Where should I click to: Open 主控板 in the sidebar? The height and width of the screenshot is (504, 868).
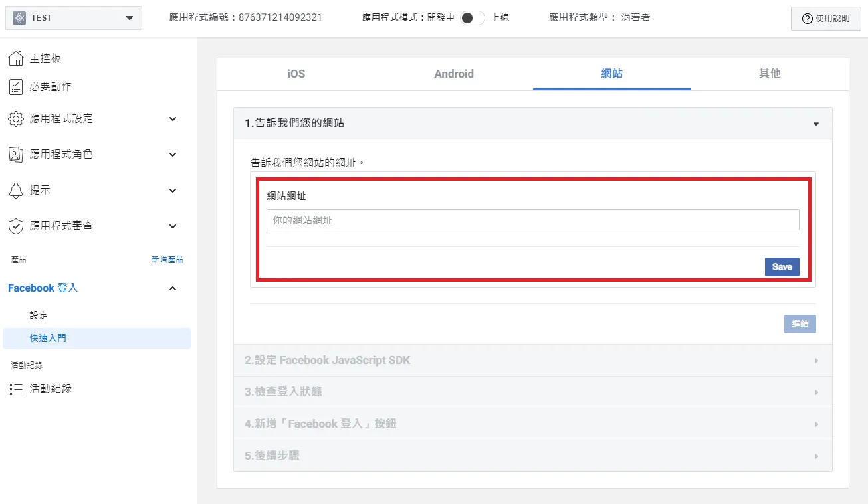click(x=45, y=58)
